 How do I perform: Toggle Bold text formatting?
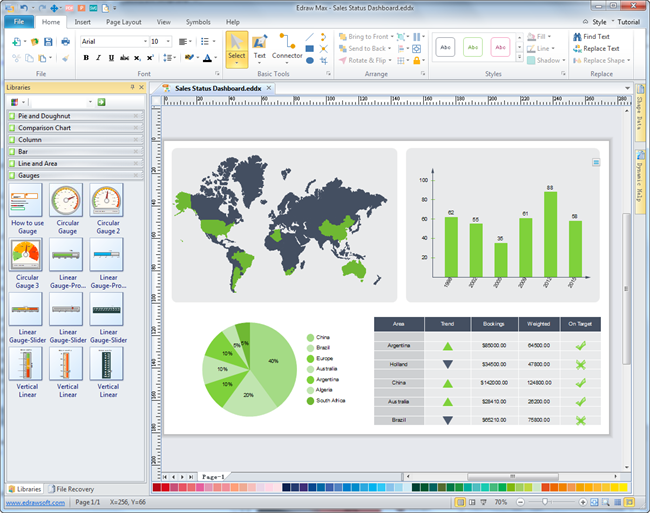coord(86,58)
